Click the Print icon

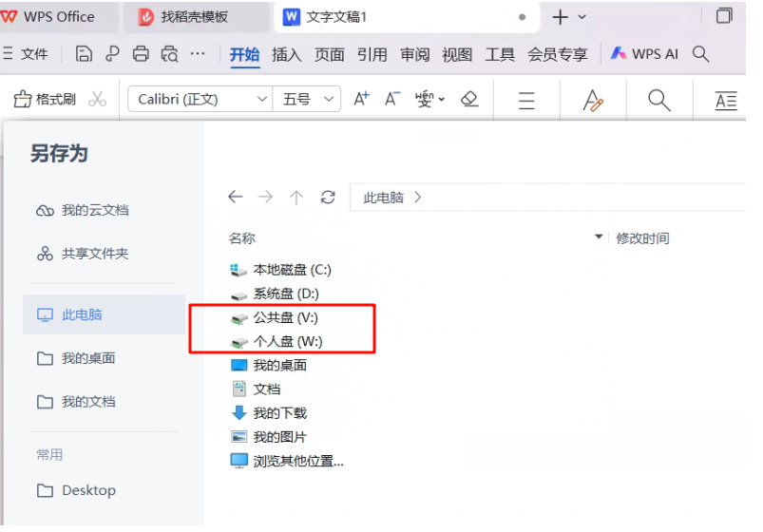tap(141, 53)
